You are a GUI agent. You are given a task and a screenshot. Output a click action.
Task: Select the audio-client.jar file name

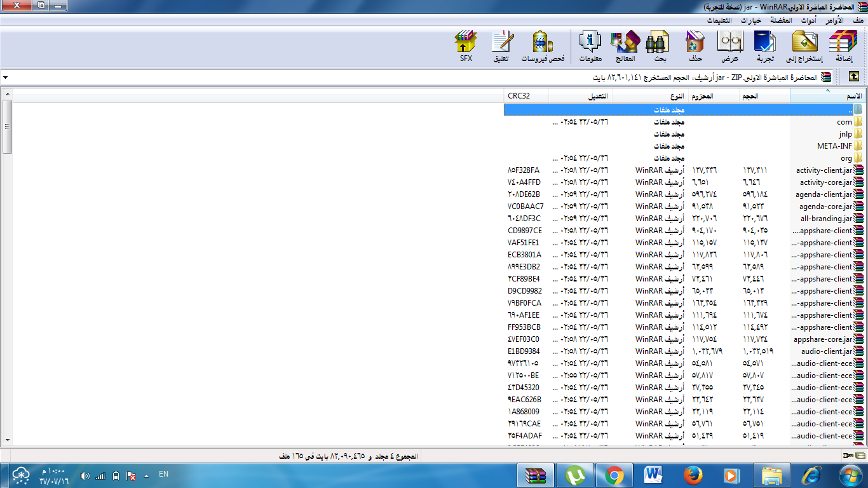[827, 351]
